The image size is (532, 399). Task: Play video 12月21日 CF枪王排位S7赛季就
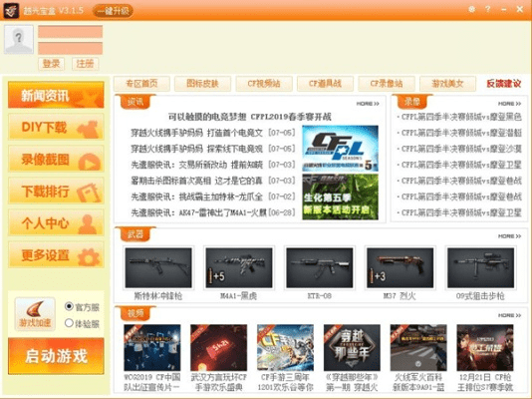click(x=485, y=348)
